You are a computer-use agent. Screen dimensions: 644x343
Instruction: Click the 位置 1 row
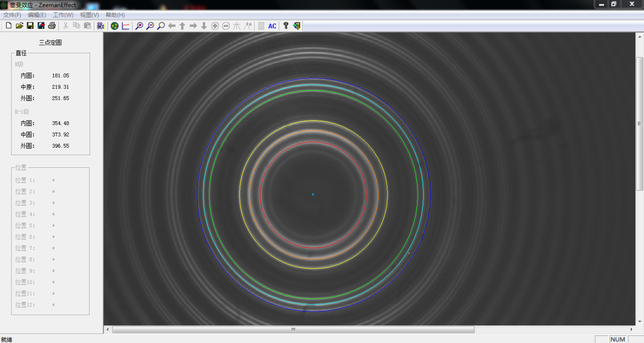[35, 180]
